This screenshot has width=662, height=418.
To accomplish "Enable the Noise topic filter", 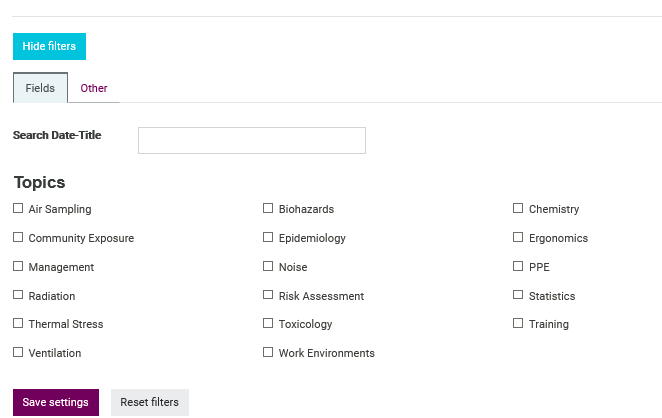I will (x=268, y=266).
